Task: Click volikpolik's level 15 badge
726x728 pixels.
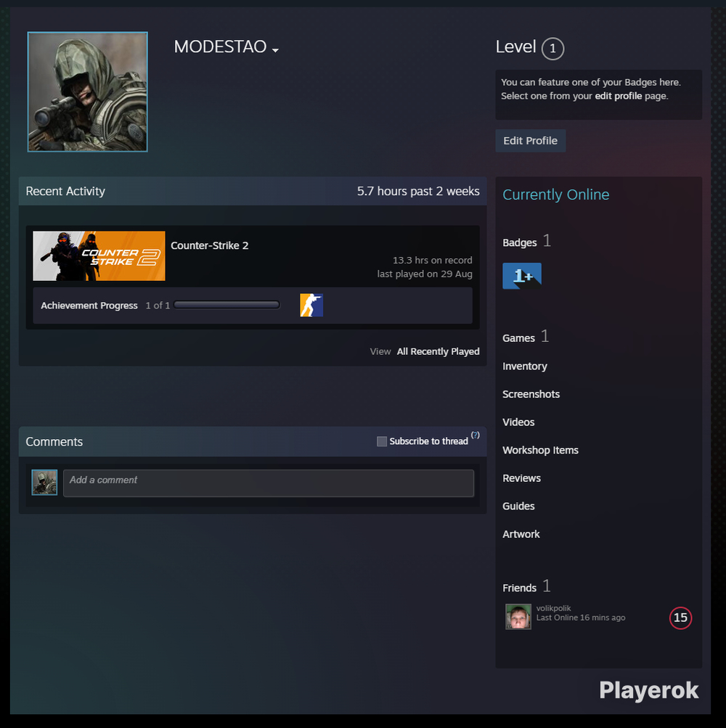Action: (x=680, y=618)
